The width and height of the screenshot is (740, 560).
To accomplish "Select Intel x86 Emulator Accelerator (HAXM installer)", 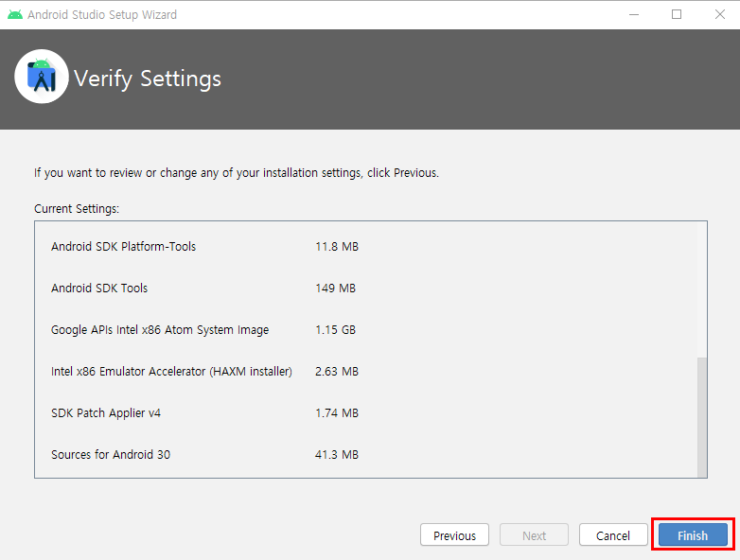I will click(x=171, y=372).
